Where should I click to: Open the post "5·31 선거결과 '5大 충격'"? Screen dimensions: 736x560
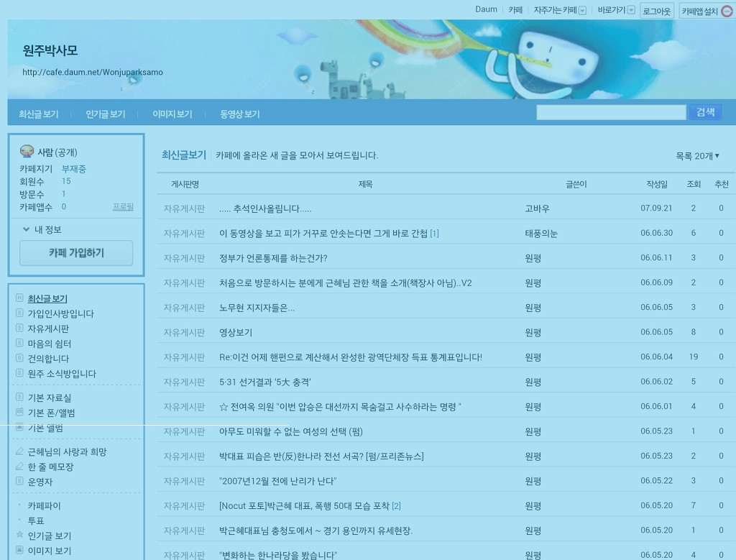click(x=264, y=382)
